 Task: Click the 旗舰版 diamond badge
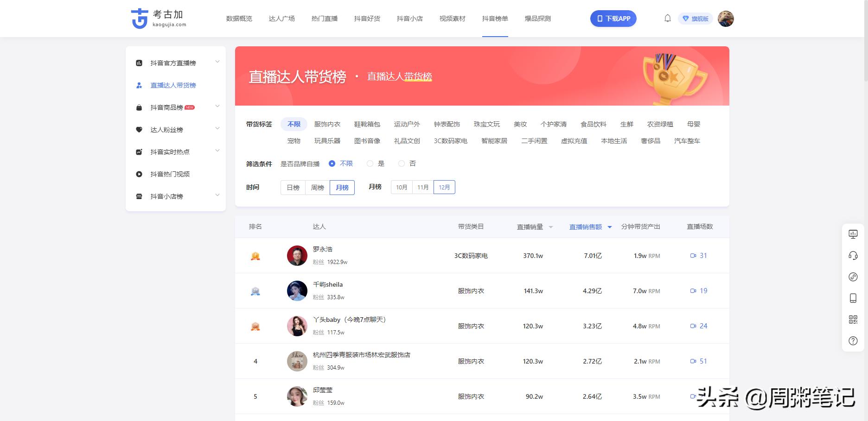coord(696,19)
